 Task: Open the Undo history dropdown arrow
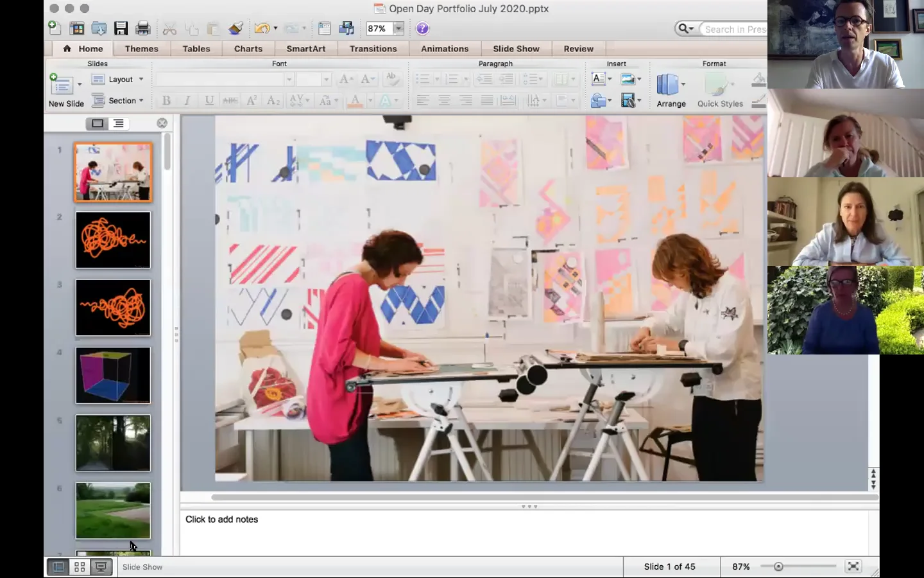click(x=275, y=28)
